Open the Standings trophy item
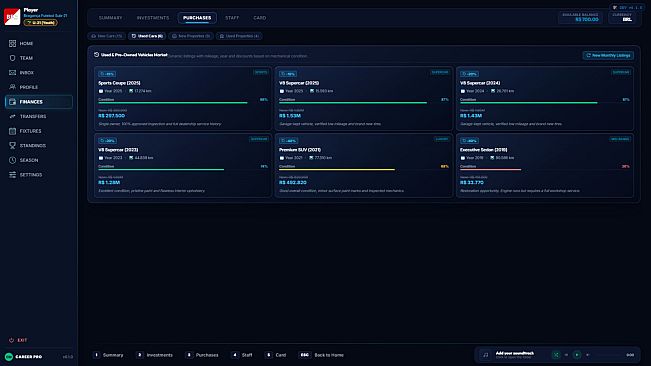 coord(39,146)
